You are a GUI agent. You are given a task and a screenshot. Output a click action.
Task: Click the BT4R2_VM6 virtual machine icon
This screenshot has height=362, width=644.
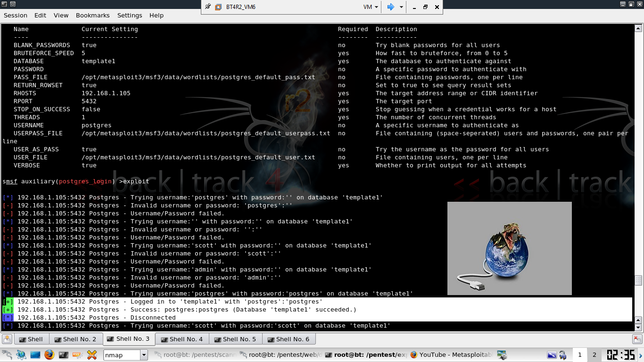click(x=218, y=7)
